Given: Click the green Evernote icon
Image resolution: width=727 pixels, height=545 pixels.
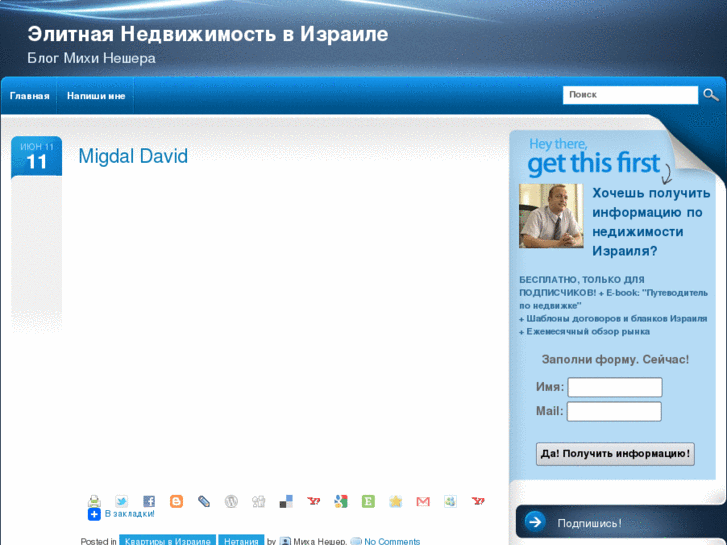Looking at the screenshot, I should pyautogui.click(x=368, y=501).
